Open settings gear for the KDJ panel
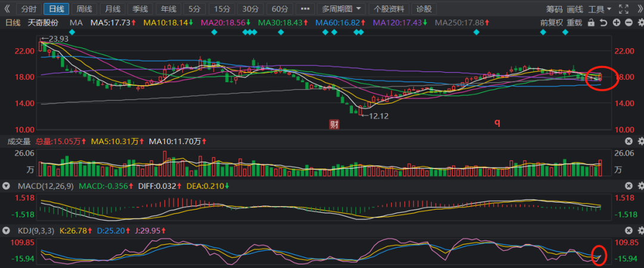 [640, 230]
